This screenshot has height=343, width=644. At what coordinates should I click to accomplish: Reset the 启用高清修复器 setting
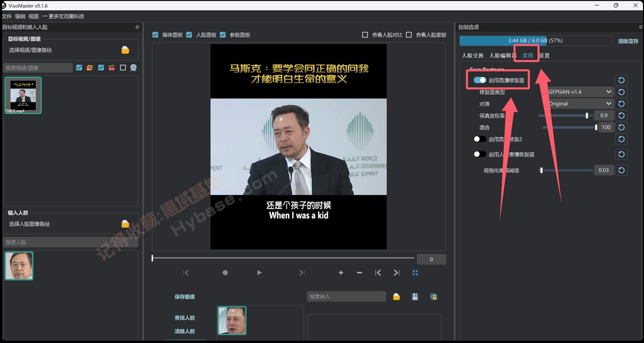pos(621,80)
